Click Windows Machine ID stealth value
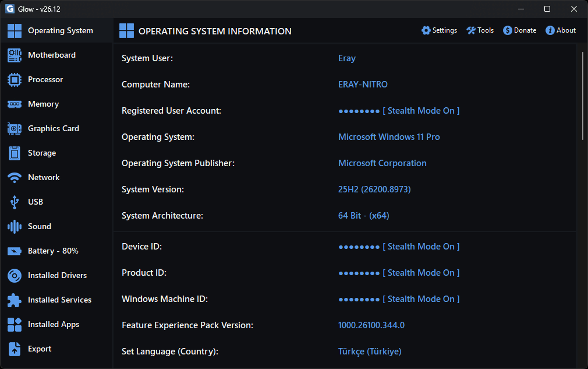The image size is (588, 369). point(399,299)
